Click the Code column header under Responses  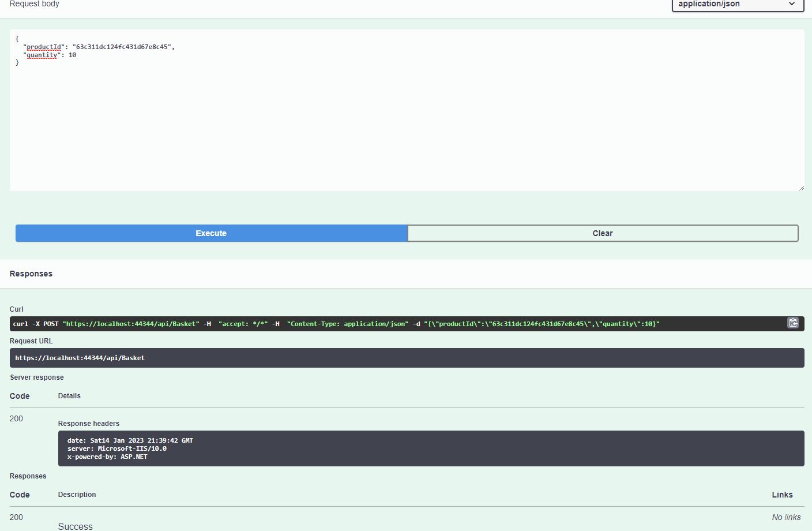click(x=19, y=495)
